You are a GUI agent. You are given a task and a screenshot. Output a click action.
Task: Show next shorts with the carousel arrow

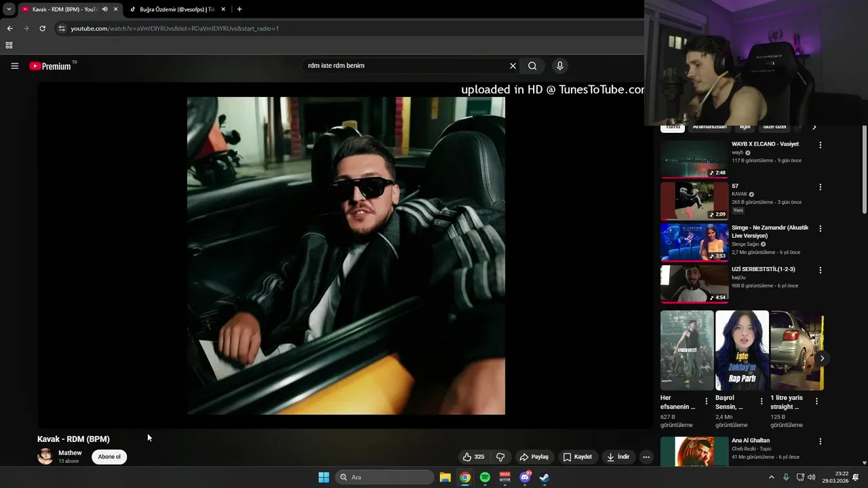click(822, 359)
